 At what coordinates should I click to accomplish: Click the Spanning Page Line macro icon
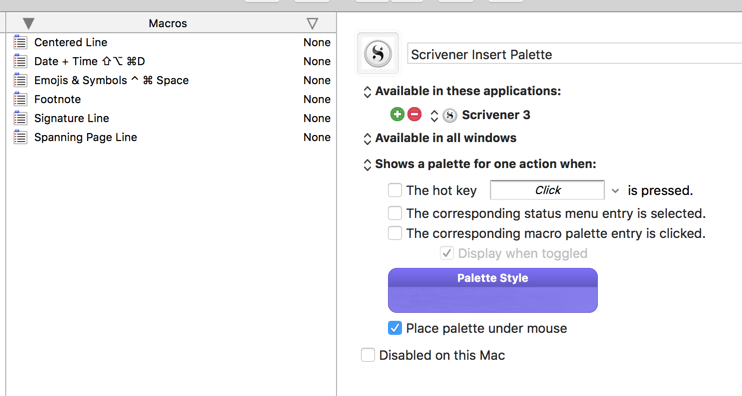tap(20, 137)
